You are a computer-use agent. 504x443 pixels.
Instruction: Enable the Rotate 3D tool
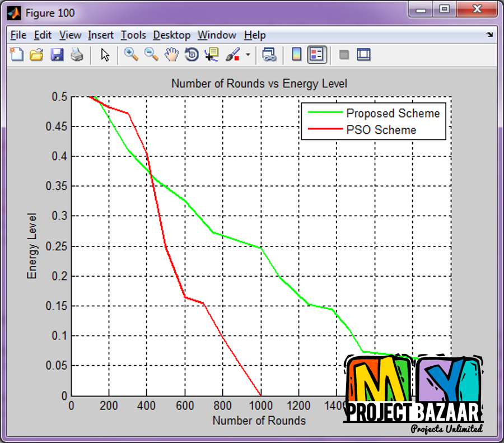coord(192,55)
